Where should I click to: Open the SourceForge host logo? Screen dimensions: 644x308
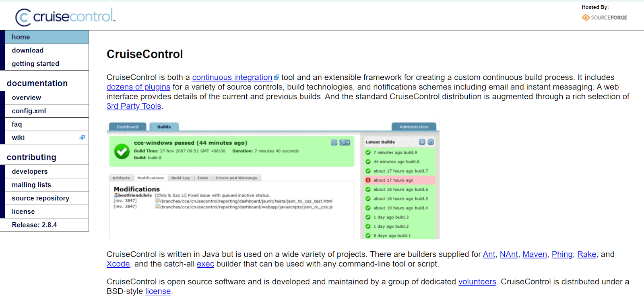pos(604,17)
